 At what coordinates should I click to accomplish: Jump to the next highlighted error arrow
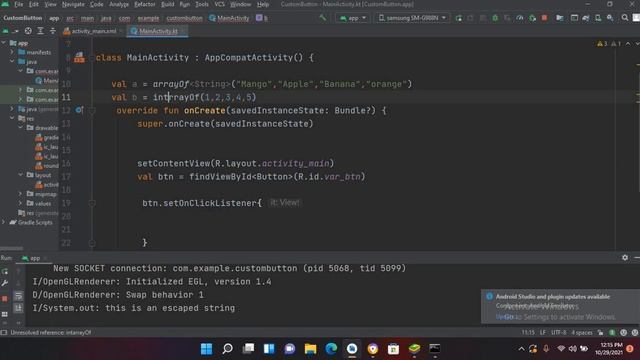pos(637,44)
